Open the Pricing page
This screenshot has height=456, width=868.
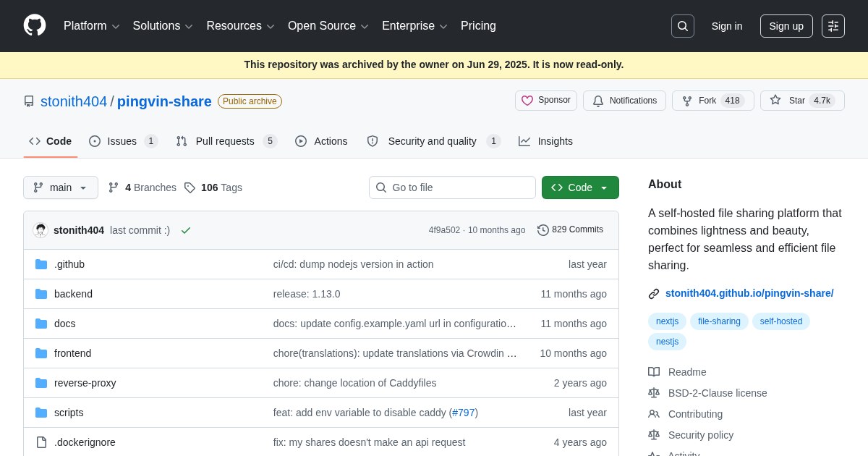478,26
